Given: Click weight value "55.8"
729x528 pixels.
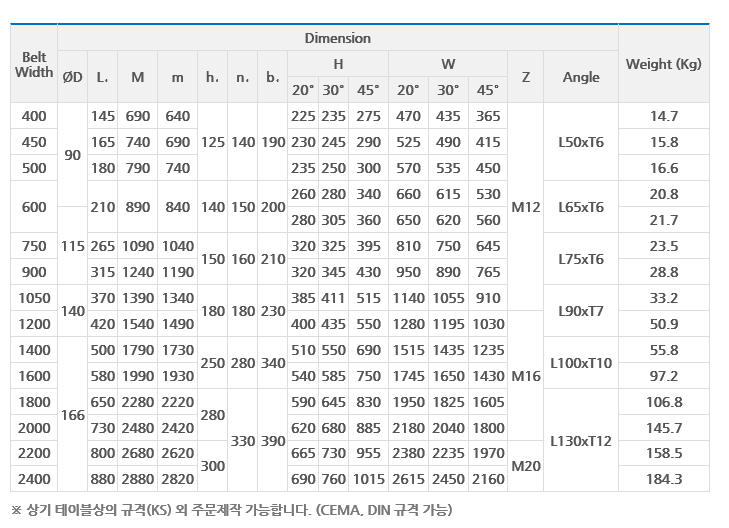Looking at the screenshot, I should tap(663, 350).
